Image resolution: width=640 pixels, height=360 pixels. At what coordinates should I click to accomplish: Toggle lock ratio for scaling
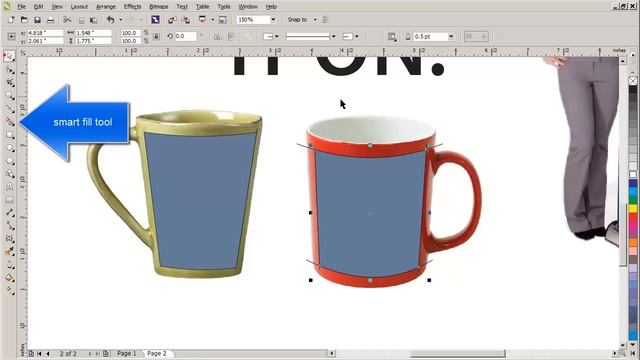(156, 37)
